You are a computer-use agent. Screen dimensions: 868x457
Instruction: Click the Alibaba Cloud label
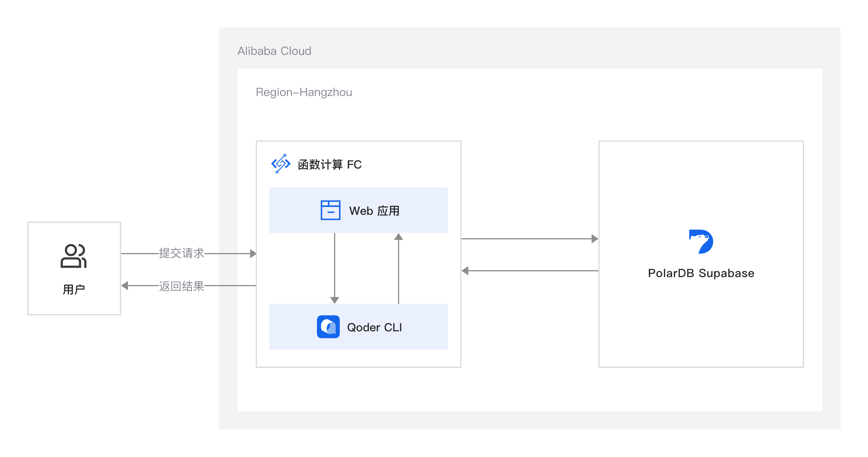point(274,51)
